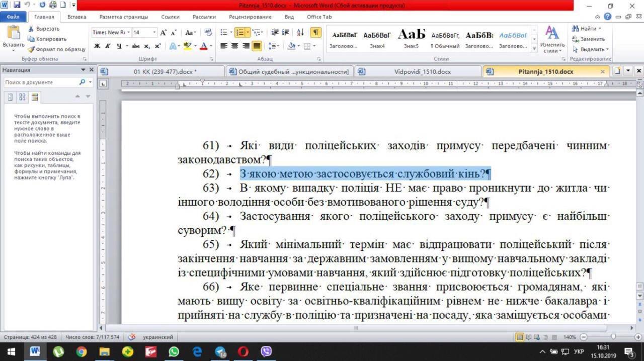
Task: Open the Найти (Find) dropdown arrow
Action: point(600,29)
